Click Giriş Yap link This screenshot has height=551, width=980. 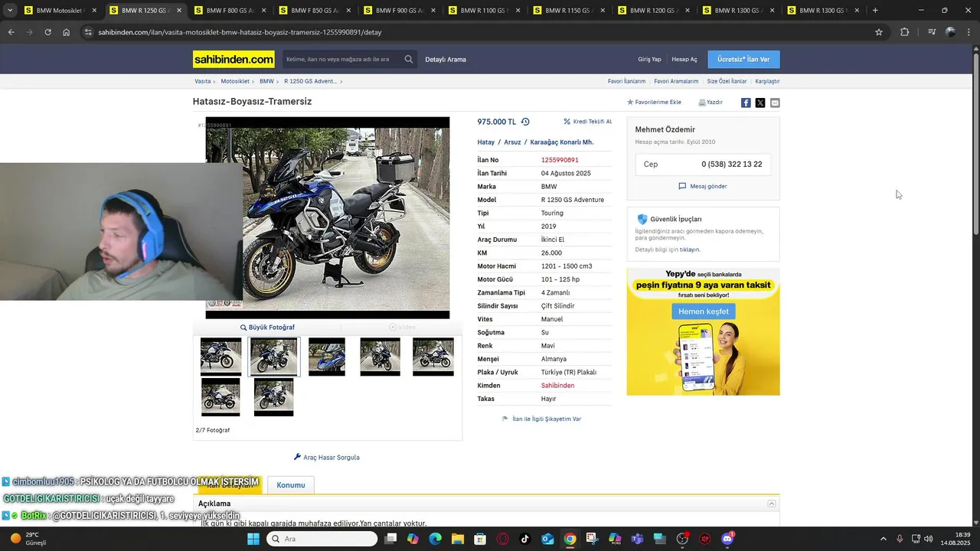[649, 59]
